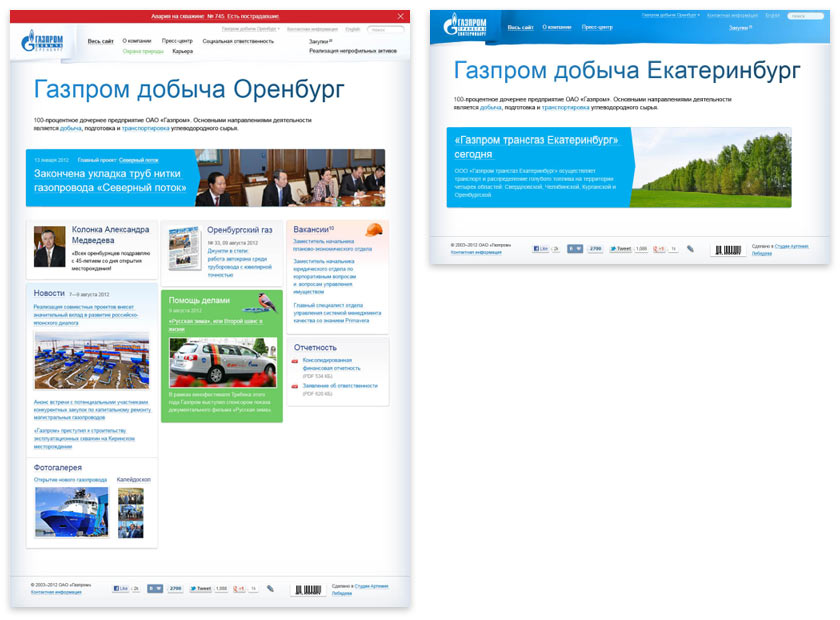Click the pencil icon in left footer
This screenshot has width=840, height=620.
[270, 589]
